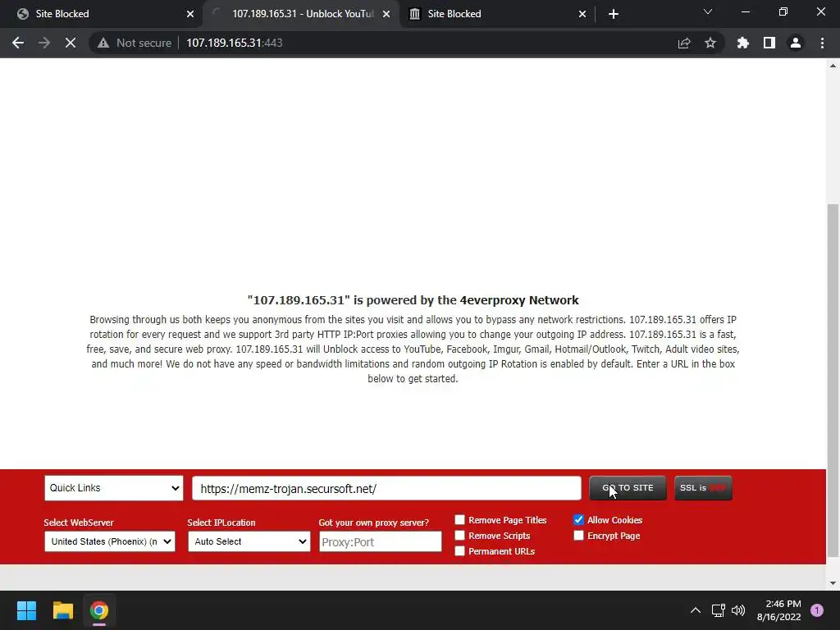Focus the URL field containing memz-trojan.securisoft.net

386,489
